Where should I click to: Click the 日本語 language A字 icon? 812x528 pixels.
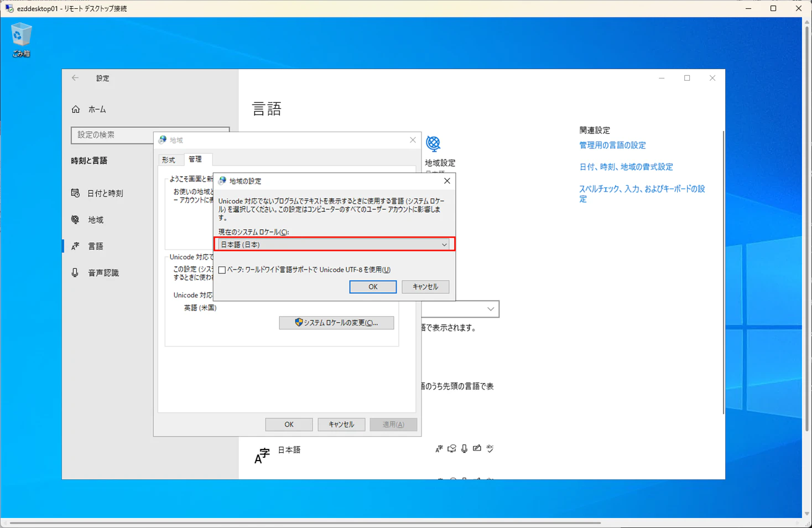[x=262, y=456]
